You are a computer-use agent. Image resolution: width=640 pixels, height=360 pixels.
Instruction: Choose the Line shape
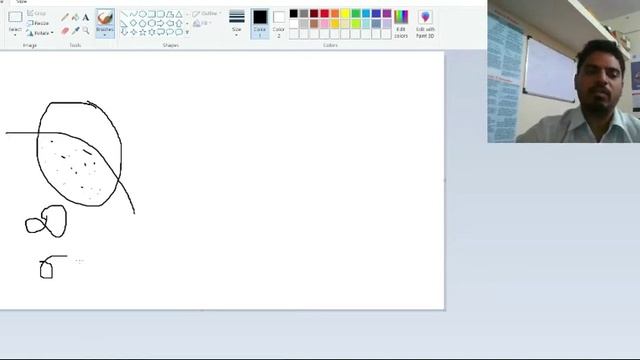click(124, 14)
